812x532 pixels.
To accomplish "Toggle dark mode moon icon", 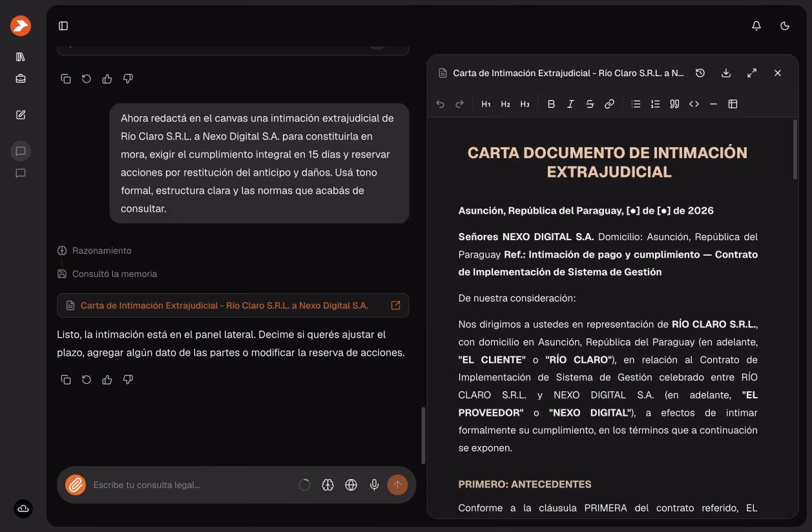I will [x=785, y=26].
